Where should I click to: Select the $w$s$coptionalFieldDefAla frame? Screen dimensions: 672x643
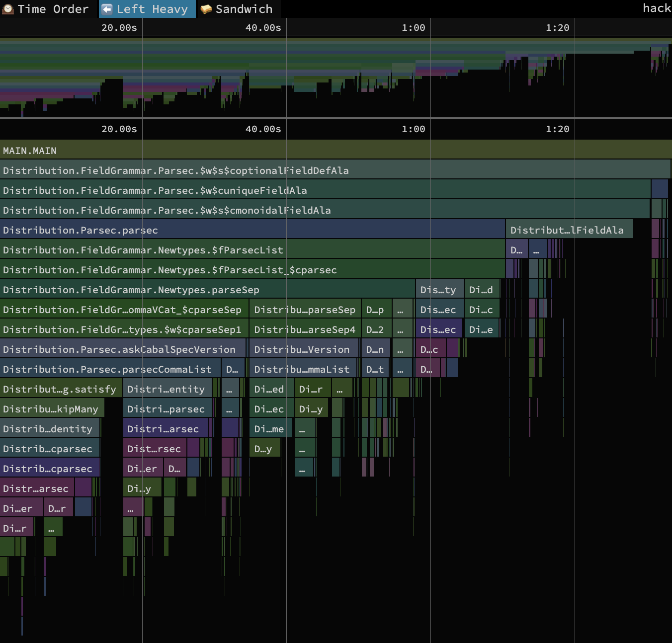coord(175,170)
